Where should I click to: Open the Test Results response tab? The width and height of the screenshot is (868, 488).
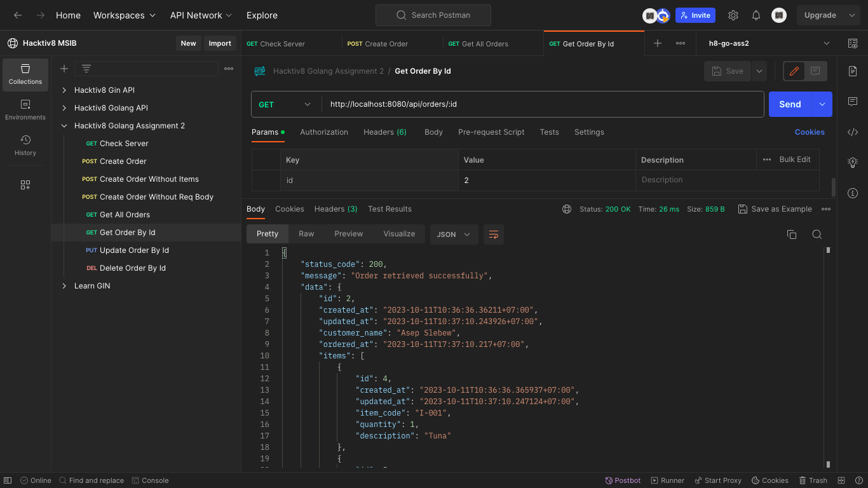(x=390, y=209)
